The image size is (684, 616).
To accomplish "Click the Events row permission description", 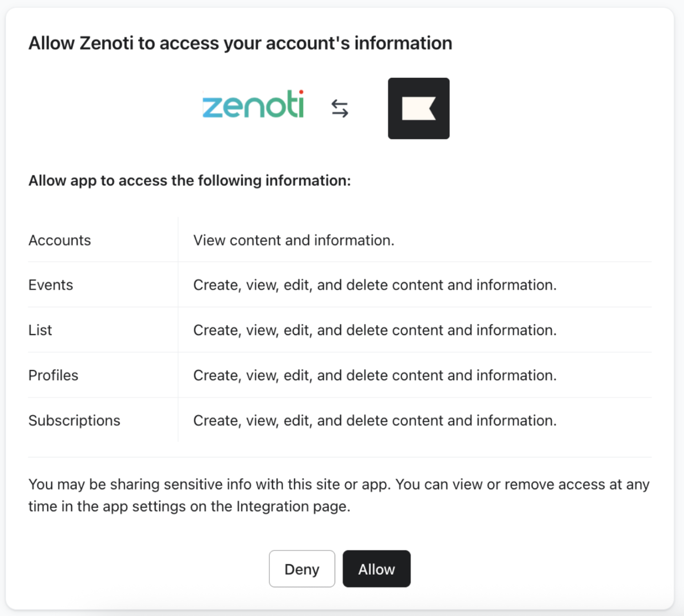I will coord(375,285).
